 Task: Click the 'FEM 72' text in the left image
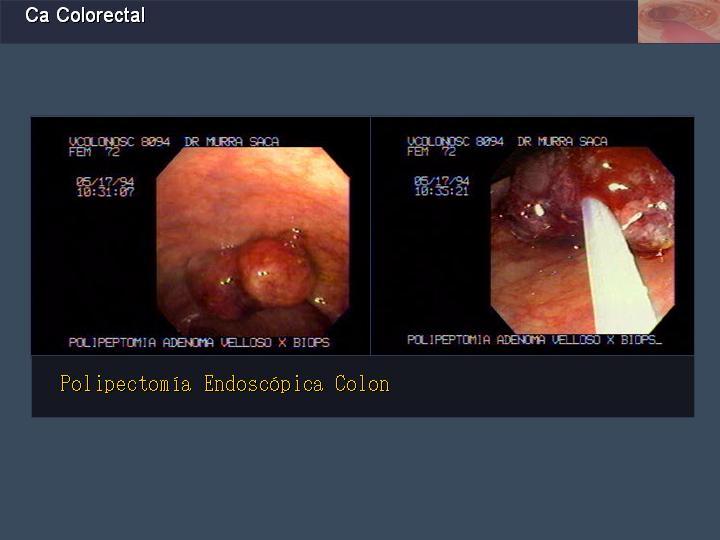(94, 152)
